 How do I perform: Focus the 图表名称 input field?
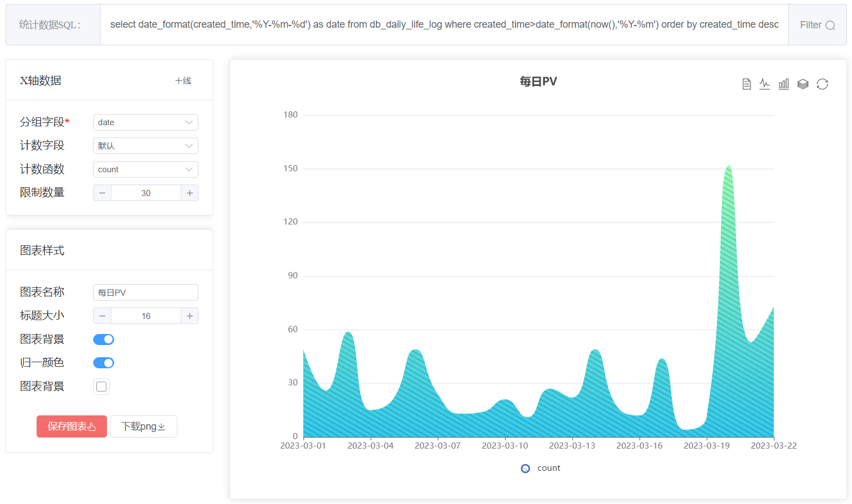pyautogui.click(x=146, y=292)
